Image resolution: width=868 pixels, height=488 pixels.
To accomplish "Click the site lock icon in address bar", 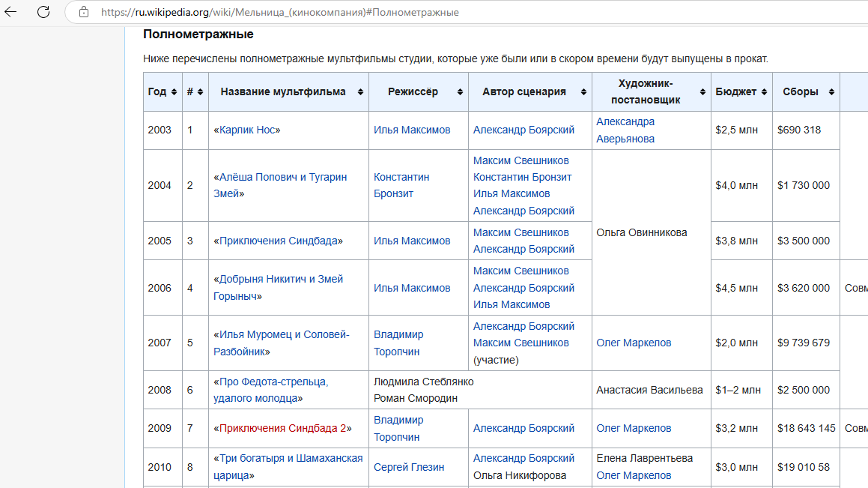I will (84, 12).
